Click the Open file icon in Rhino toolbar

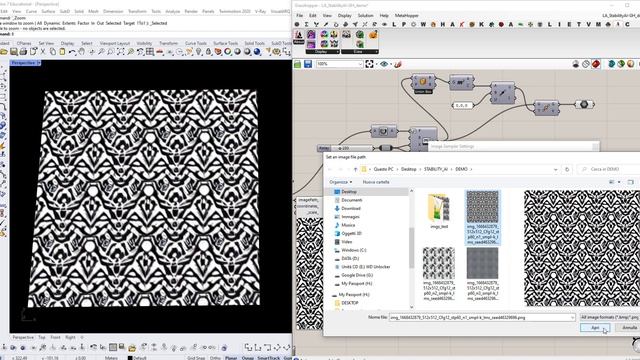[4, 52]
